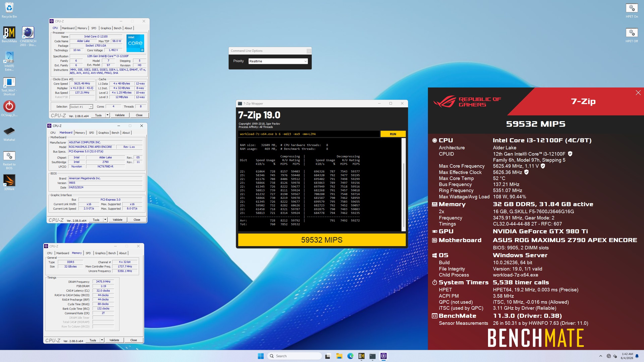The image size is (644, 362).
Task: Expand Tools dropdown arrow in the CPU-Z Mainboard window
Action: [105, 220]
